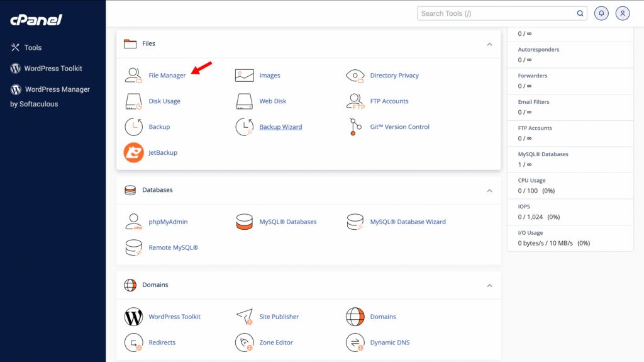Screen dimensions: 644x362
Task: Open WordPress Toolkit in the sidebar
Action: pyautogui.click(x=47, y=69)
